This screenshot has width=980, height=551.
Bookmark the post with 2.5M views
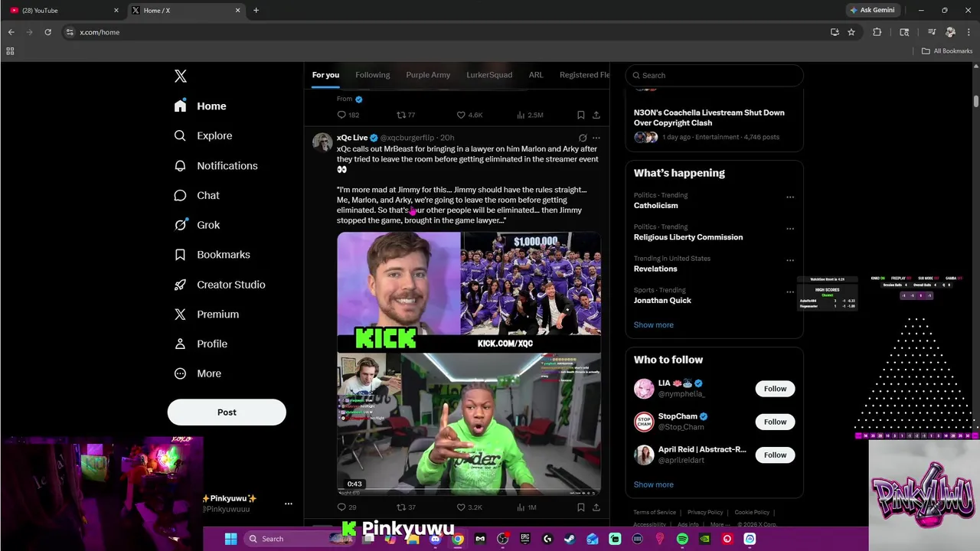coord(581,115)
